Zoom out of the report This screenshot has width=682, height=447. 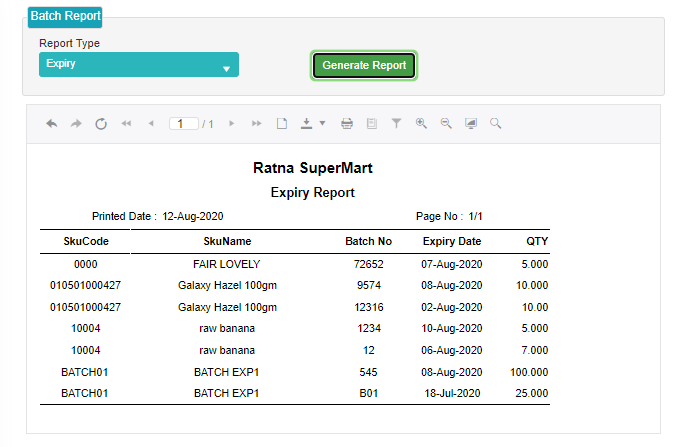pos(446,123)
